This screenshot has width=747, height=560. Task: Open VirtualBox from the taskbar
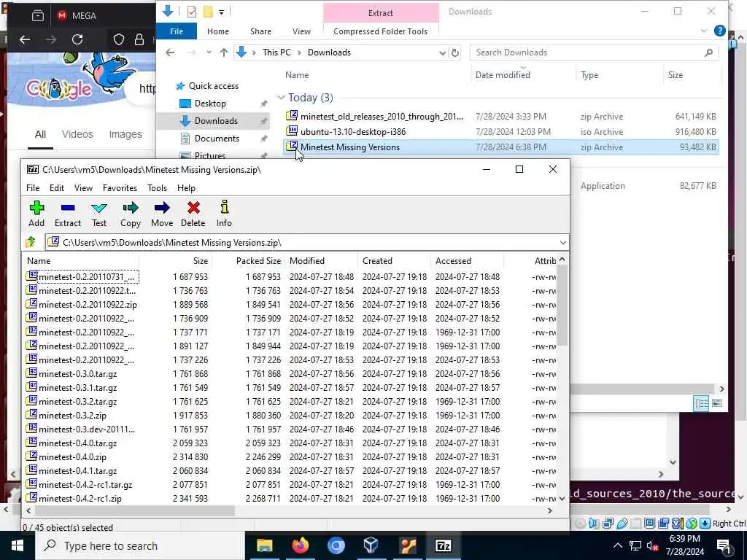[371, 545]
